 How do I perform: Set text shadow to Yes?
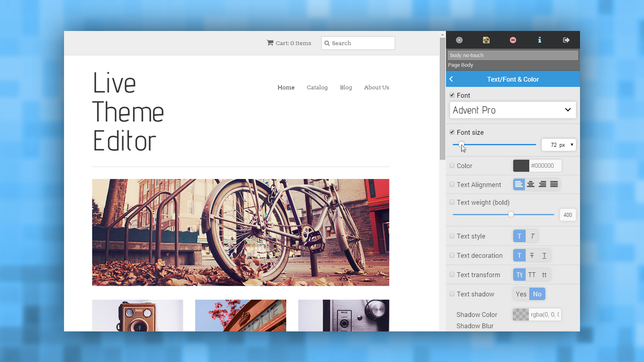pyautogui.click(x=521, y=294)
